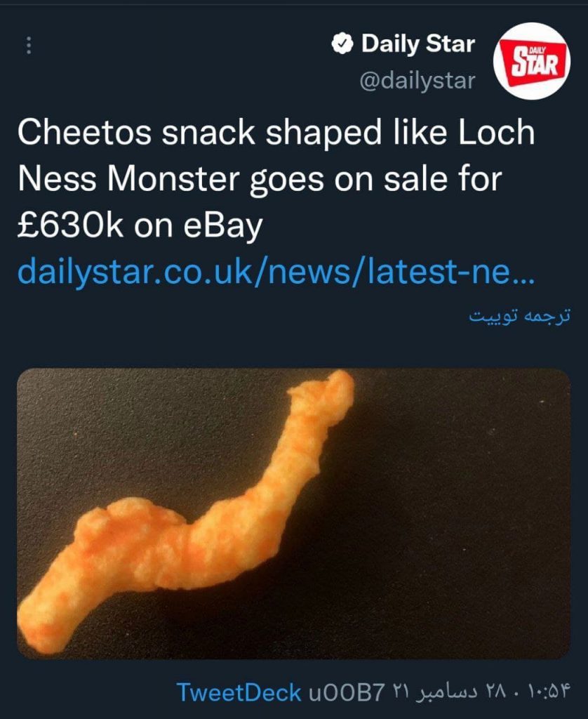Image resolution: width=588 pixels, height=719 pixels.
Task: Open the TweetDeck source label
Action: pos(239,692)
